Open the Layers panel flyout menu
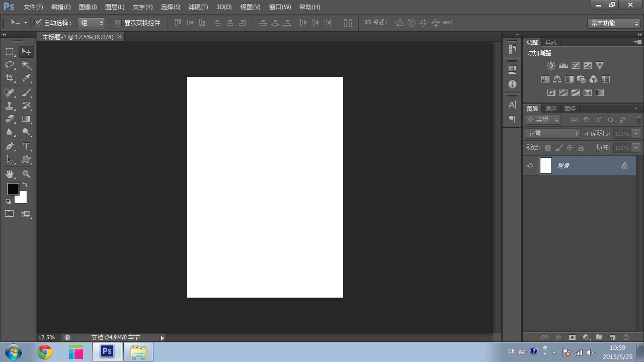Screen dimensions: 644x362 (637, 109)
